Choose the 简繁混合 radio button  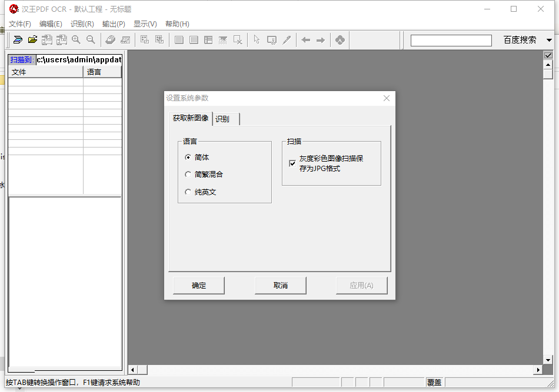188,175
